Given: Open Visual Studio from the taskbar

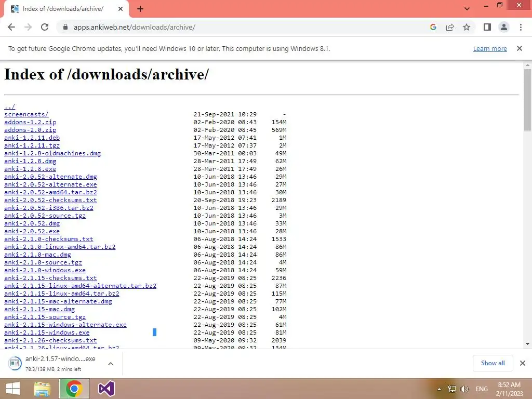Looking at the screenshot, I should click(x=106, y=389).
